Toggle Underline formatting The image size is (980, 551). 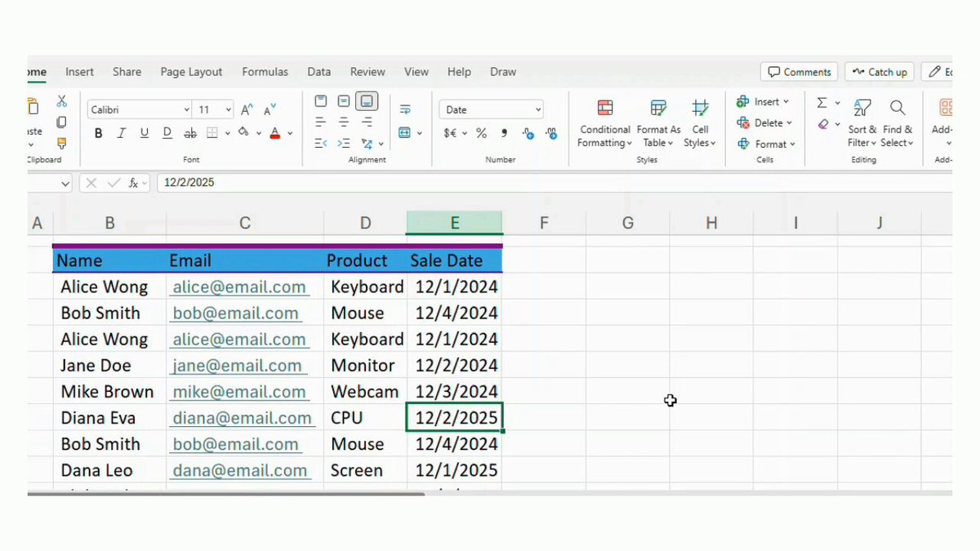pos(145,133)
